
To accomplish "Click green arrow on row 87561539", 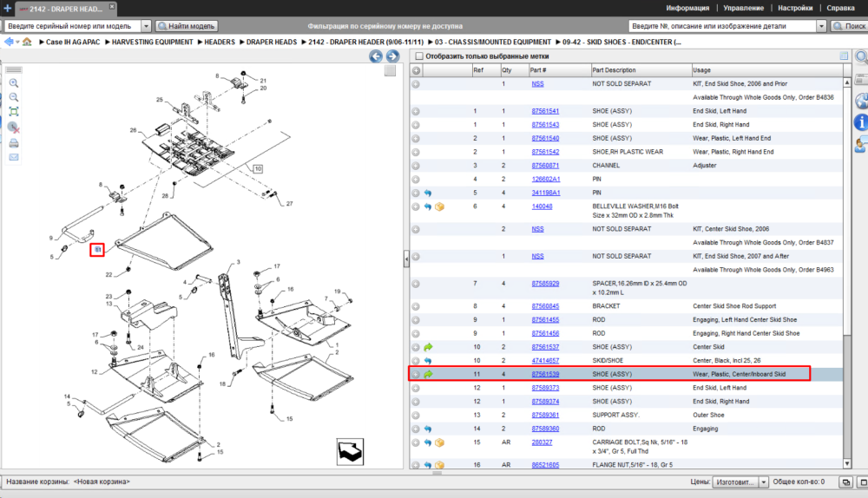I will click(x=428, y=375).
